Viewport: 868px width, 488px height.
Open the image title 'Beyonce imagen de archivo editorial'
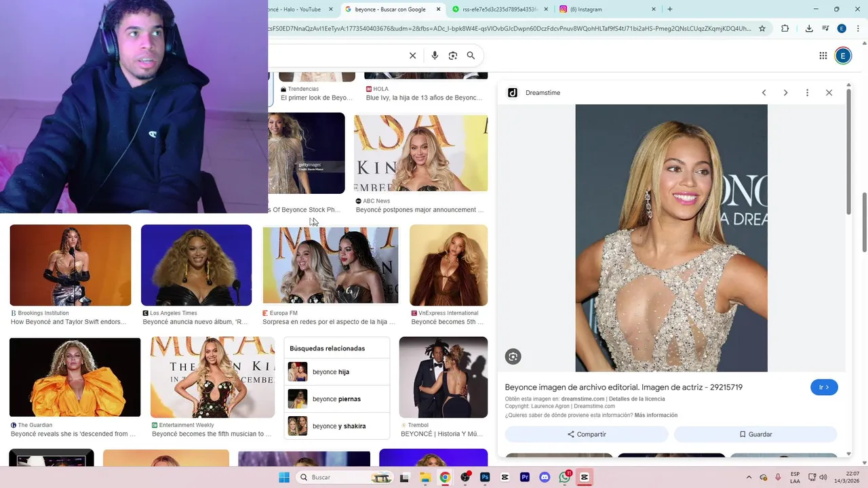pos(623,387)
